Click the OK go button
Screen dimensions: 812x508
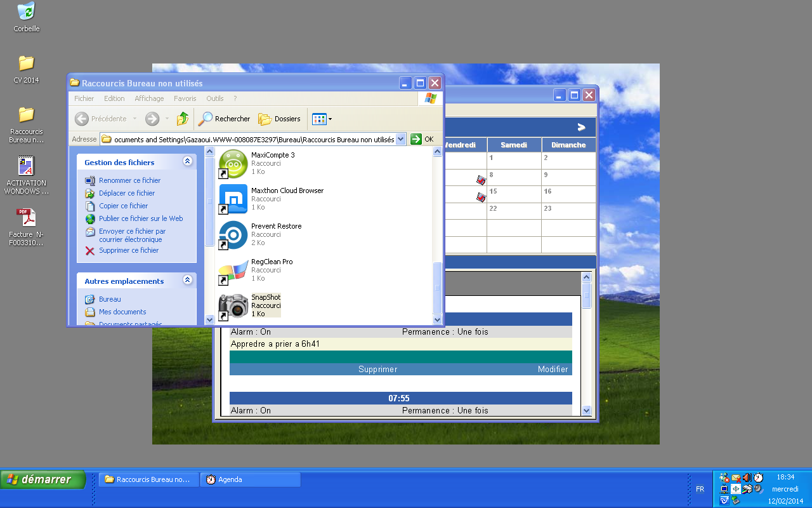click(x=423, y=139)
